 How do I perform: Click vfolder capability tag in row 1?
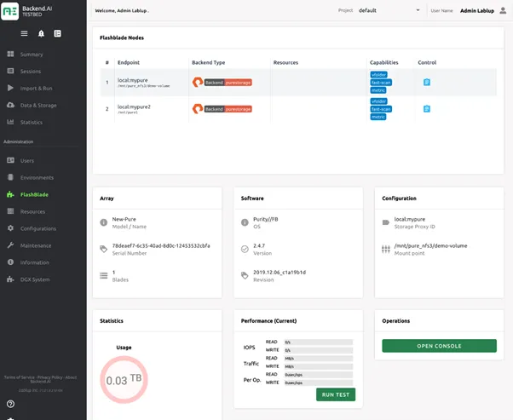point(379,75)
